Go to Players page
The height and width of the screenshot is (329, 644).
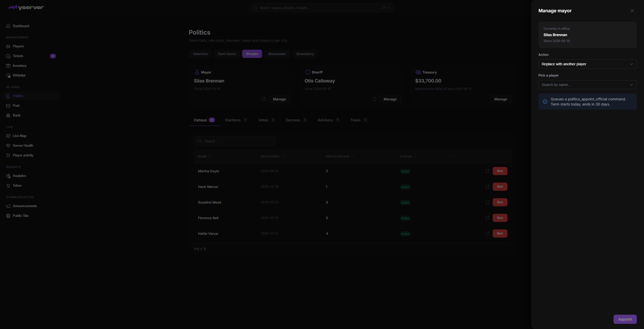[31, 46]
